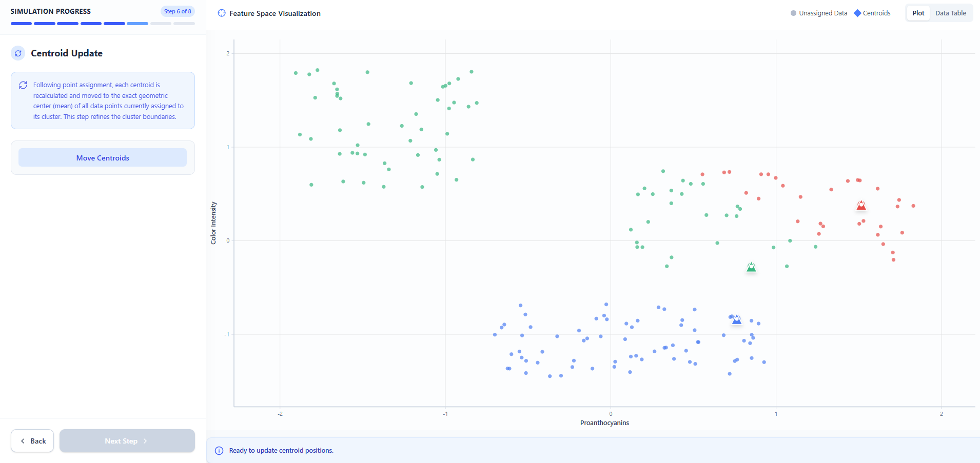Switch to the Data Table tab
The width and height of the screenshot is (980, 463).
pyautogui.click(x=950, y=13)
